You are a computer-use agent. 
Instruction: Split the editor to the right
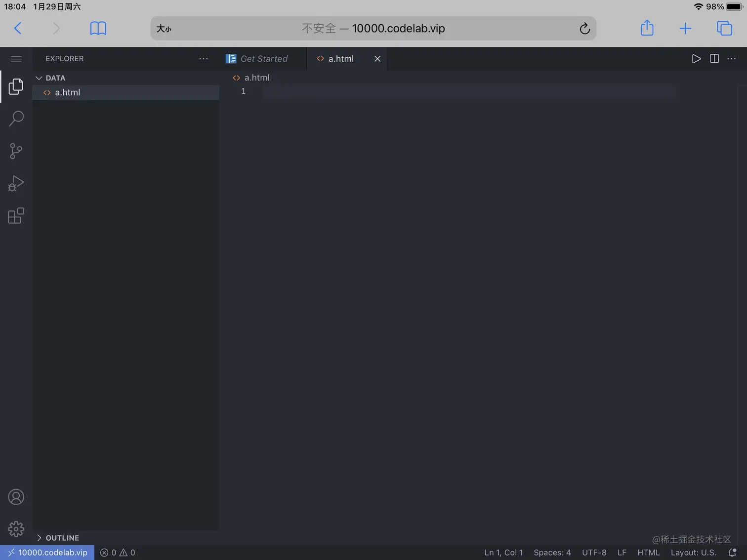714,59
